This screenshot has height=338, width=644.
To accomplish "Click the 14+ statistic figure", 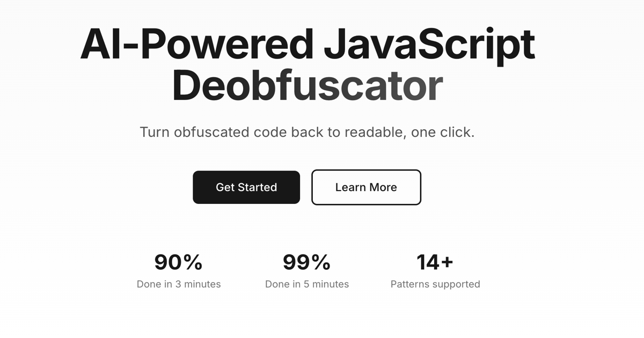I will [435, 262].
